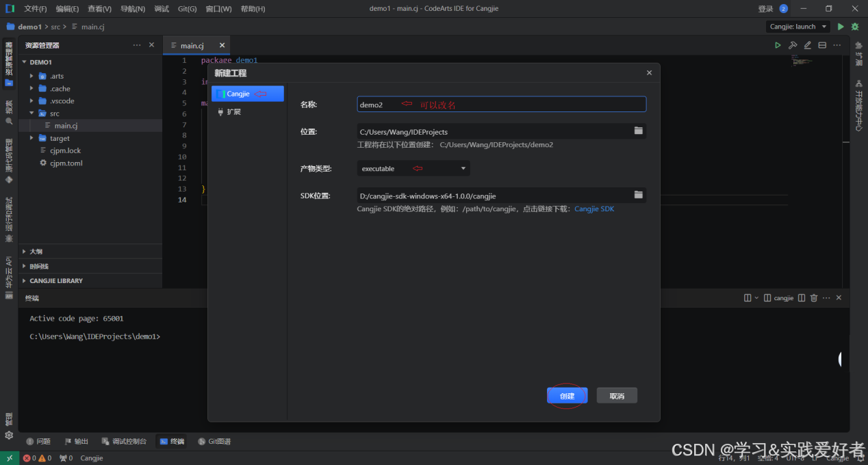The width and height of the screenshot is (868, 465).
Task: Click the SDK位置 path input field
Action: [494, 196]
